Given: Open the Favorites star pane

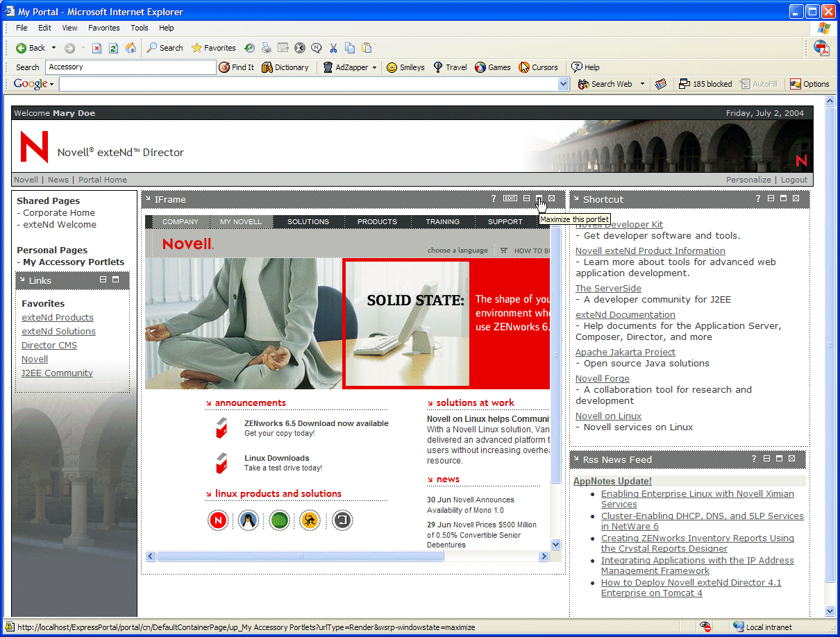Looking at the screenshot, I should (x=214, y=48).
